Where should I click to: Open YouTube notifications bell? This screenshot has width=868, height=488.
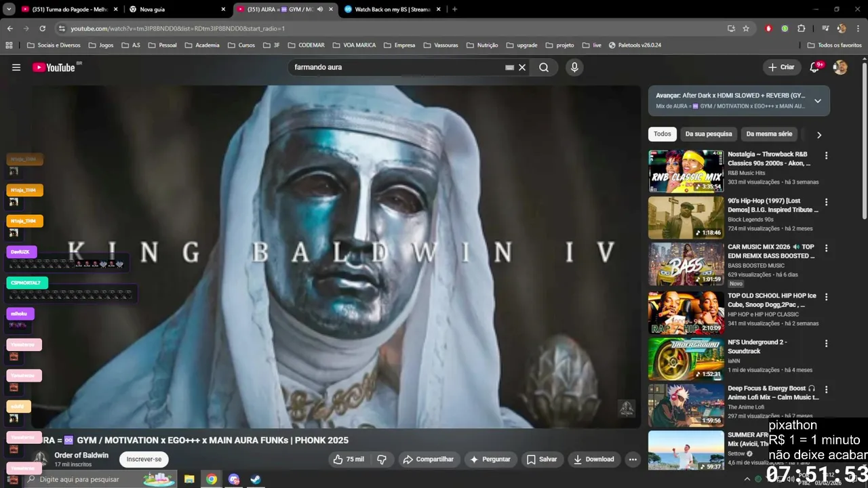tap(814, 67)
